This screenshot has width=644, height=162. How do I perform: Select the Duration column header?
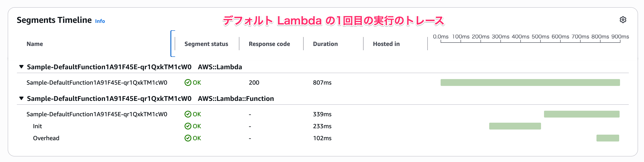[x=325, y=44]
